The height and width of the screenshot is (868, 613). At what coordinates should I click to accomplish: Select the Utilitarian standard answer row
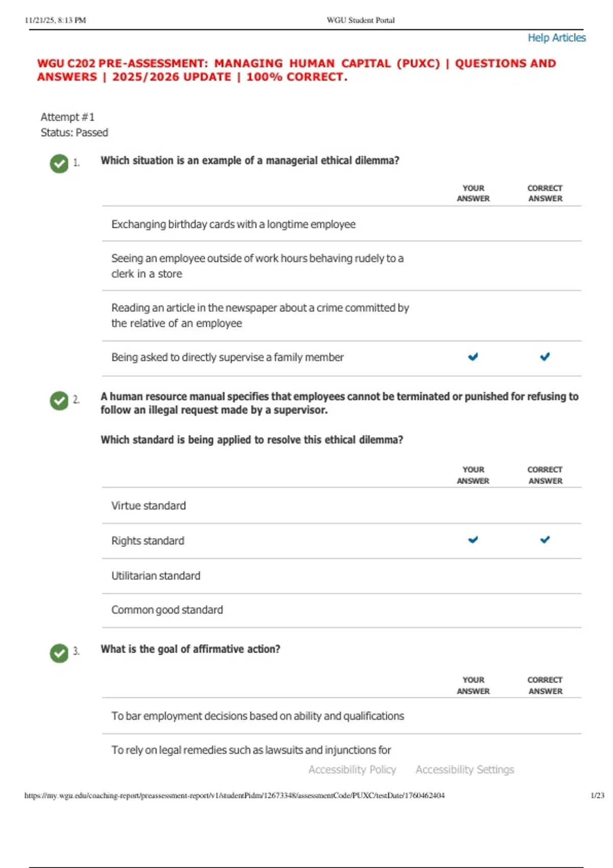click(x=341, y=576)
